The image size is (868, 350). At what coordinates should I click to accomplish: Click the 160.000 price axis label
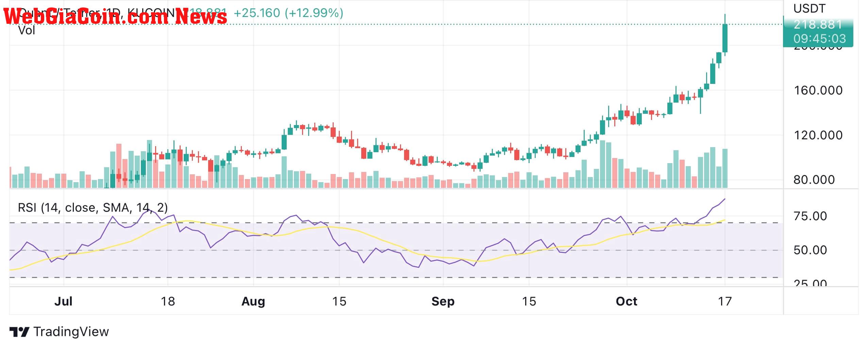818,90
